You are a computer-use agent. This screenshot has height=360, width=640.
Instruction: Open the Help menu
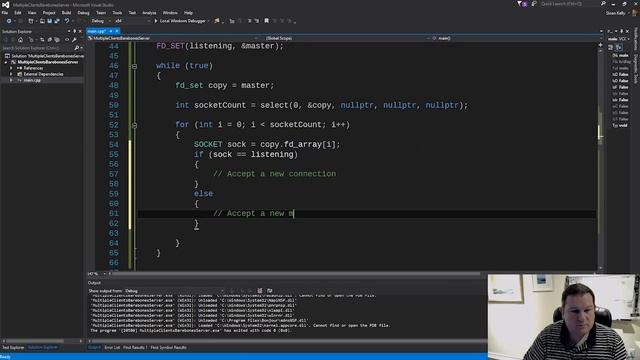(188, 13)
